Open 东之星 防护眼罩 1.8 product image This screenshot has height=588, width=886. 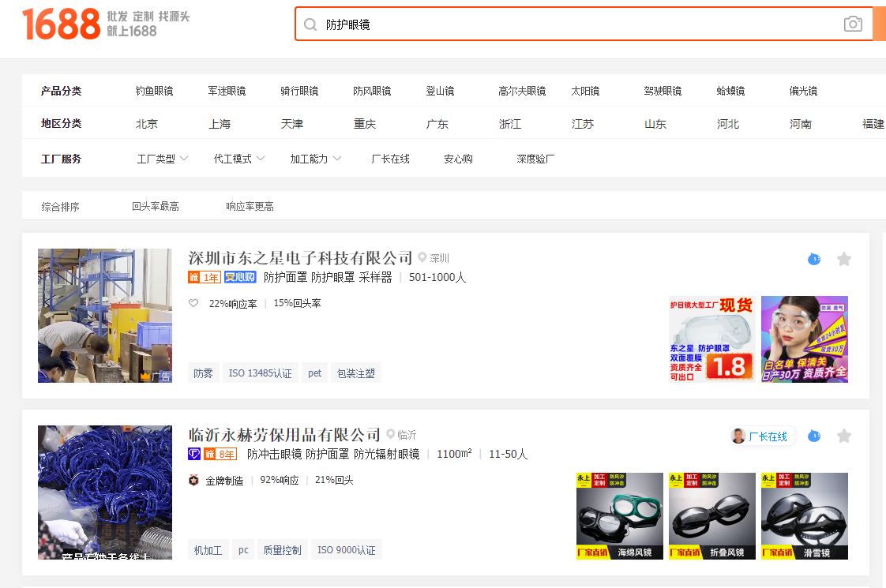(x=712, y=339)
